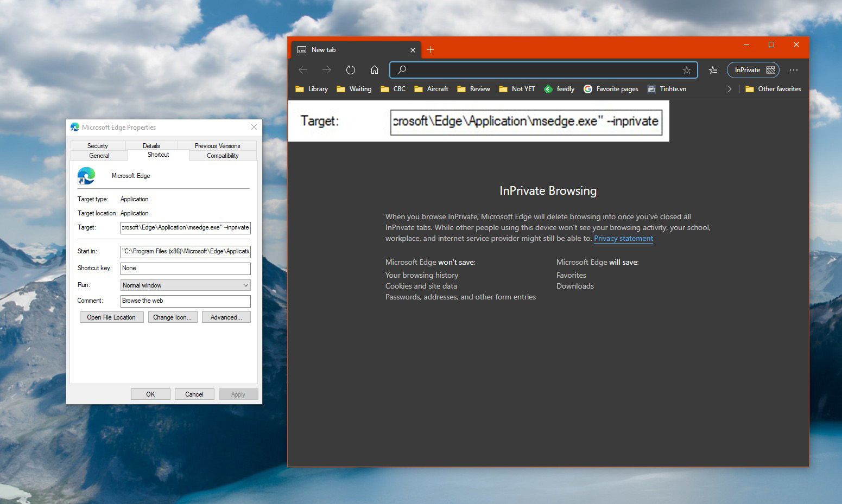Click the star to favorite this page
842x504 pixels.
[x=687, y=70]
